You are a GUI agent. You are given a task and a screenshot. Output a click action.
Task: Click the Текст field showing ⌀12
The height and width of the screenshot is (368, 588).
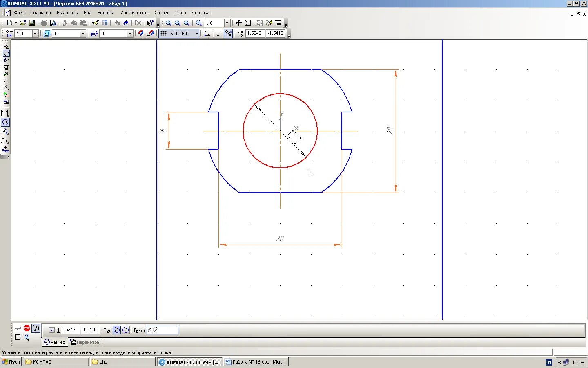[x=163, y=330]
